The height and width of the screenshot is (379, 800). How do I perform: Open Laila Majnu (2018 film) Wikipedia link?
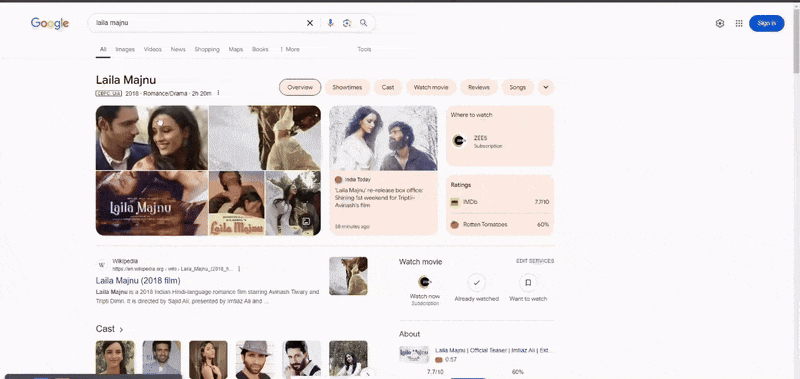(x=138, y=281)
